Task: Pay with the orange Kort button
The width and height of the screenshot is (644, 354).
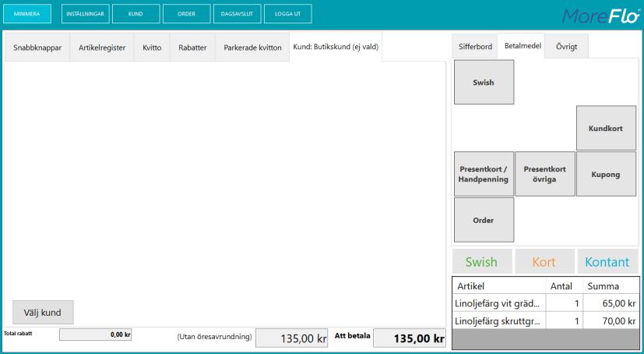Action: click(x=544, y=261)
